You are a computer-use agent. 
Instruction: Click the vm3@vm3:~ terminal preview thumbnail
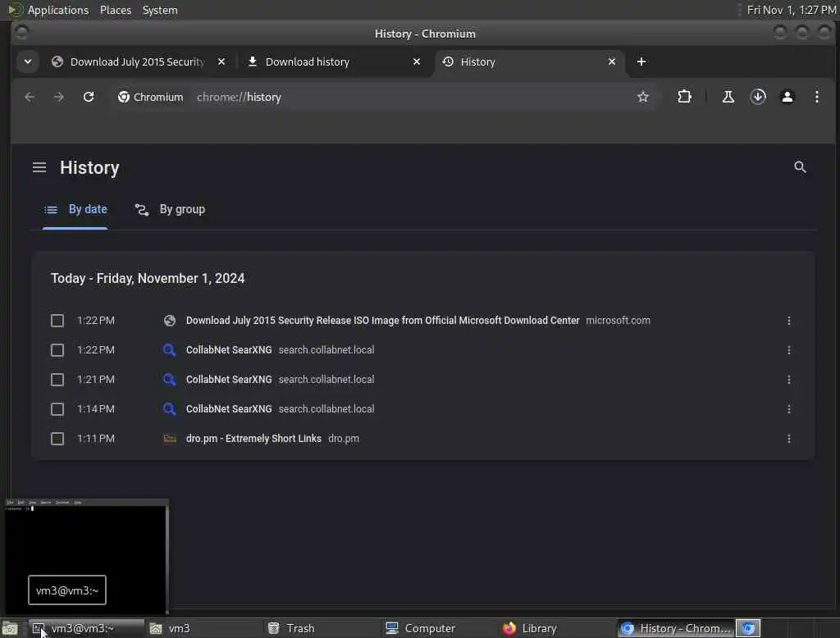(x=86, y=556)
